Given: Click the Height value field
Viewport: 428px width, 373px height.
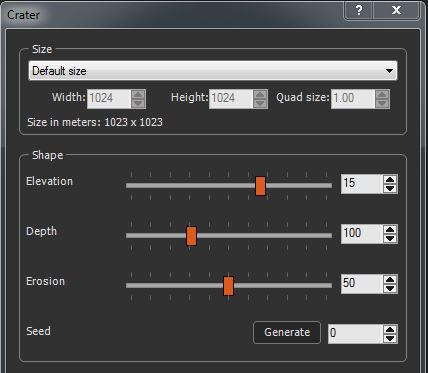Looking at the screenshot, I should pyautogui.click(x=231, y=99).
